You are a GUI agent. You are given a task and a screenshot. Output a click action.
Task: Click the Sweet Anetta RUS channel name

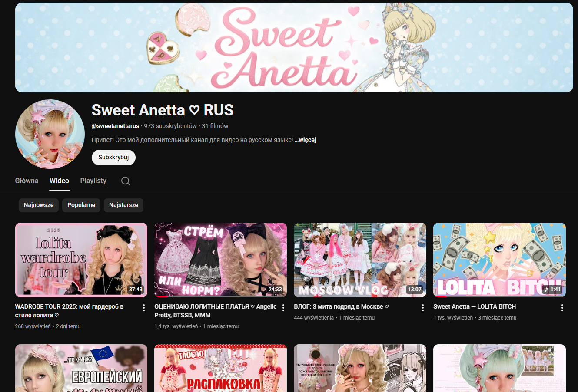click(x=163, y=110)
